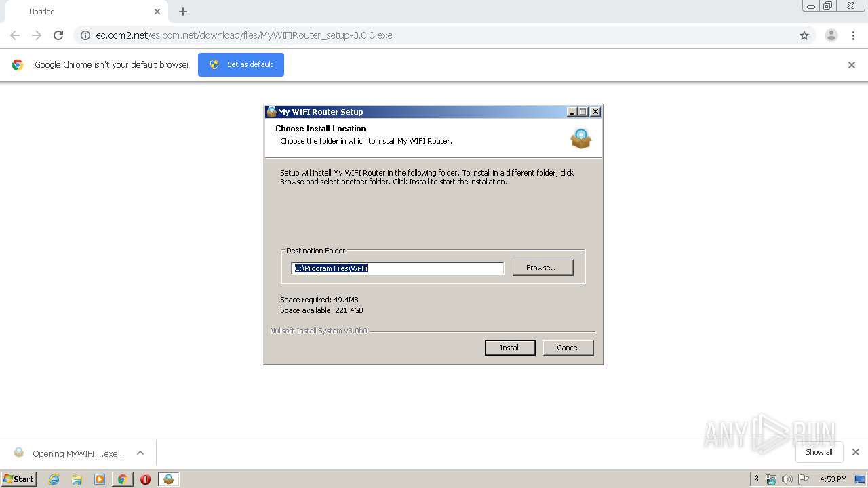Go back to previous page
This screenshot has width=868, height=488.
[15, 35]
